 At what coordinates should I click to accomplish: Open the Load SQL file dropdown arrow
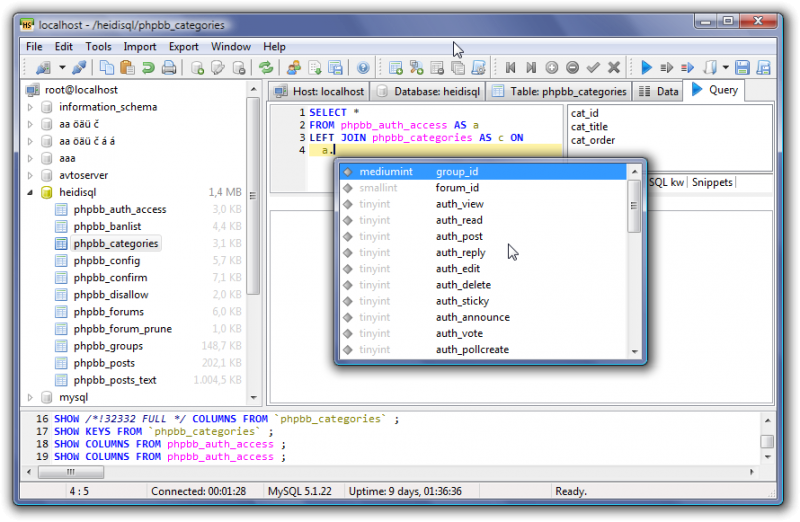coord(726,67)
